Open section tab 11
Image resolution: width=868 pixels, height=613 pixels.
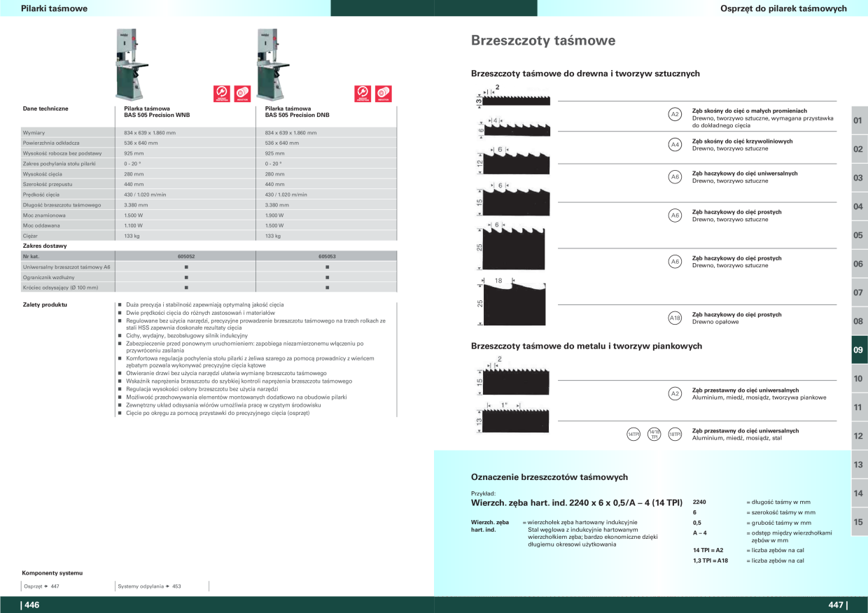pyautogui.click(x=859, y=407)
